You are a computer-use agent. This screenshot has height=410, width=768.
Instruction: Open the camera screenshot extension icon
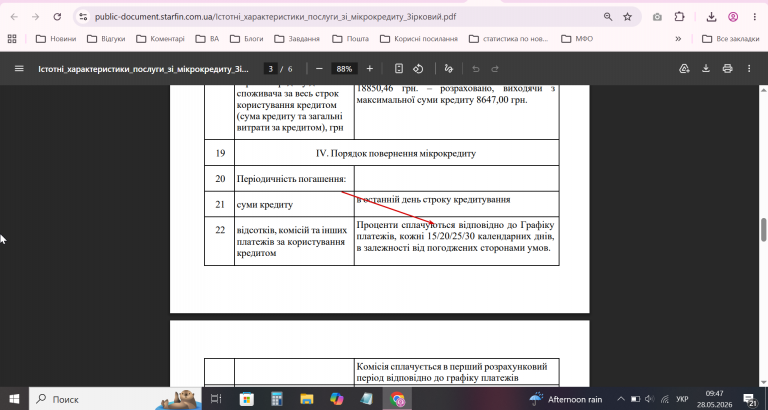[x=657, y=17]
